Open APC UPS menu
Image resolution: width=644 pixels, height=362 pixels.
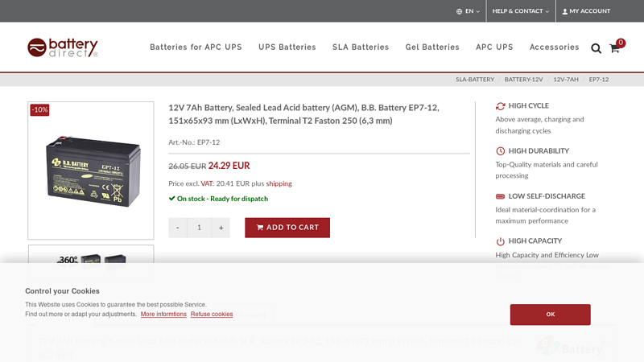(x=494, y=47)
